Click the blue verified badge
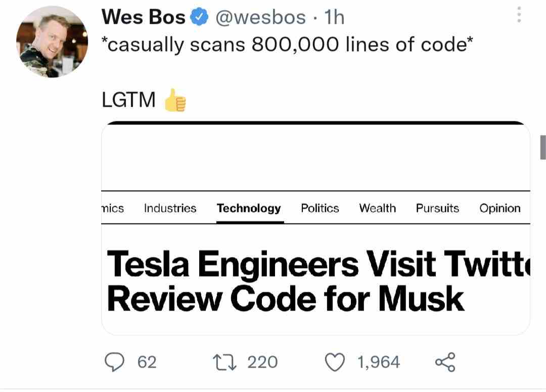The height and width of the screenshot is (392, 546). click(x=199, y=18)
